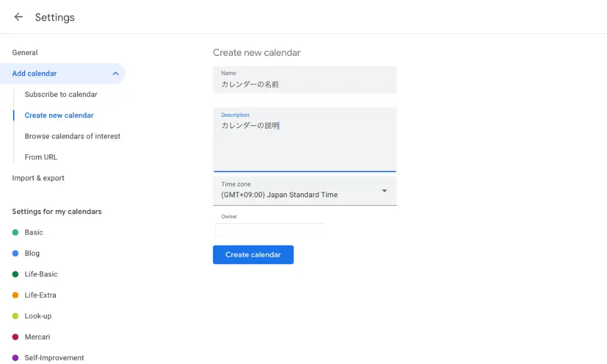Image resolution: width=607 pixels, height=364 pixels.
Task: Click the Settings for my calendars heading
Action: [57, 212]
